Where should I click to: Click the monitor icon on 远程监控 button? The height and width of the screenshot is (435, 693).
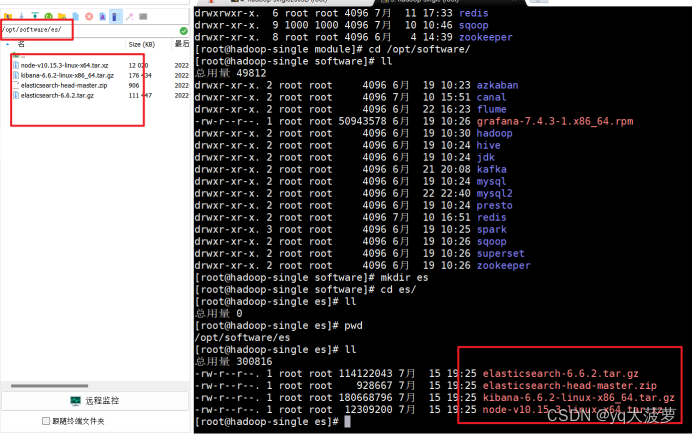click(x=76, y=401)
